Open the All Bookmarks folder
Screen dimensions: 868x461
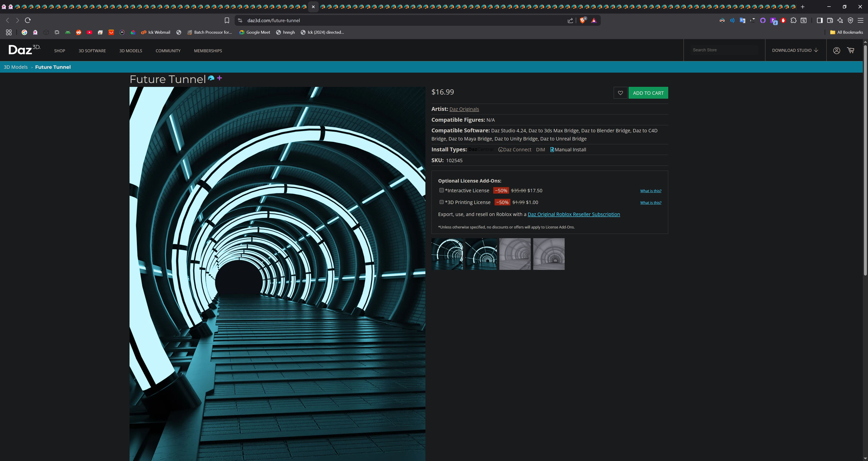coord(847,32)
